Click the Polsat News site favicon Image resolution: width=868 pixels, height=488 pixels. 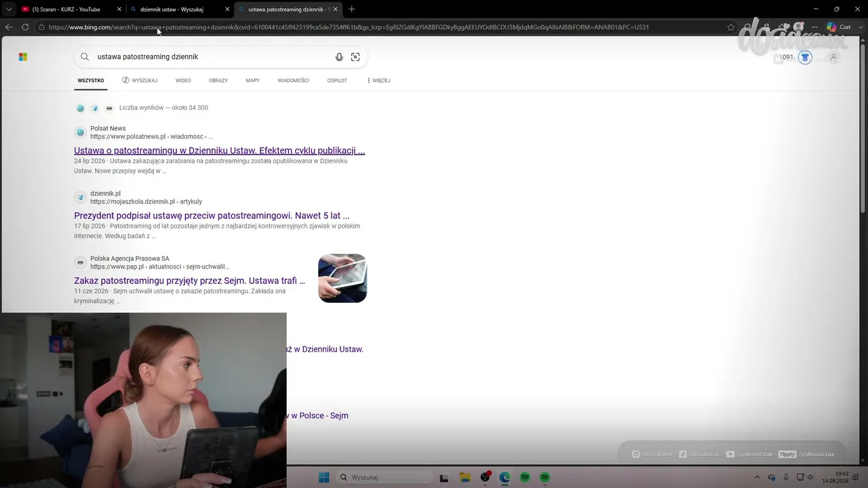tap(80, 132)
